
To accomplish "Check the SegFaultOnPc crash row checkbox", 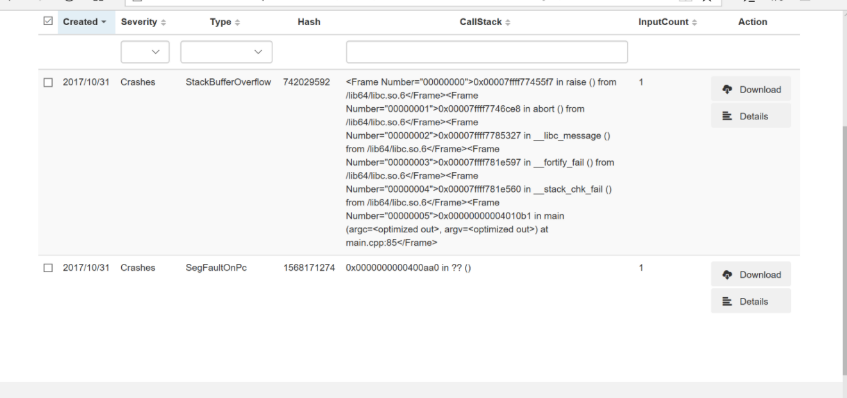I will [x=48, y=268].
